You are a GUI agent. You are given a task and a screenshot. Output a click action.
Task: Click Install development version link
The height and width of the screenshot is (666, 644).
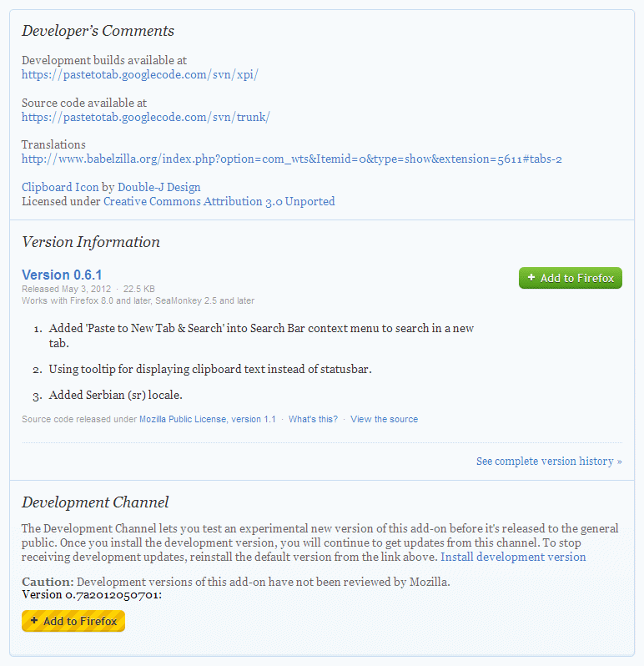pos(513,557)
